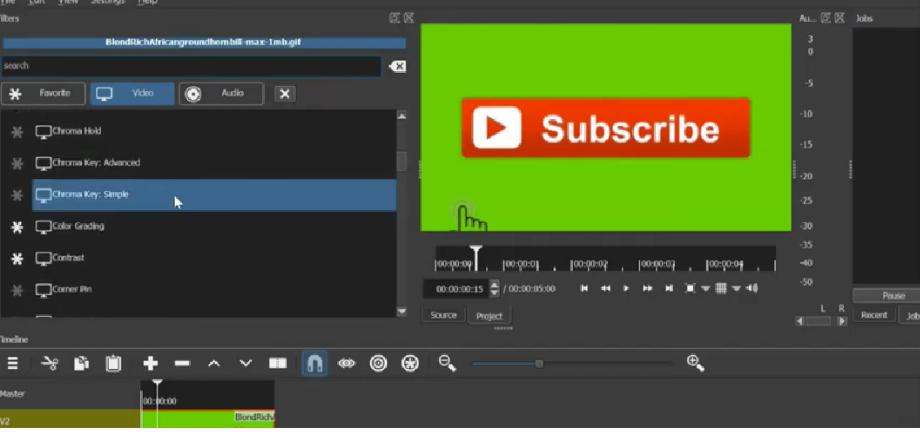The image size is (920, 432).
Task: Favorite the Chroma Key: Simple star
Action: pos(17,195)
